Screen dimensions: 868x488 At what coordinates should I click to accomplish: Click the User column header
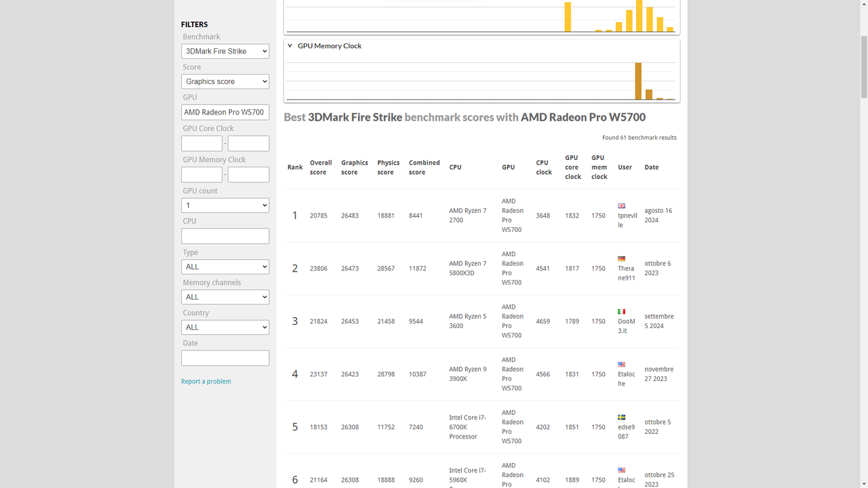(x=625, y=167)
